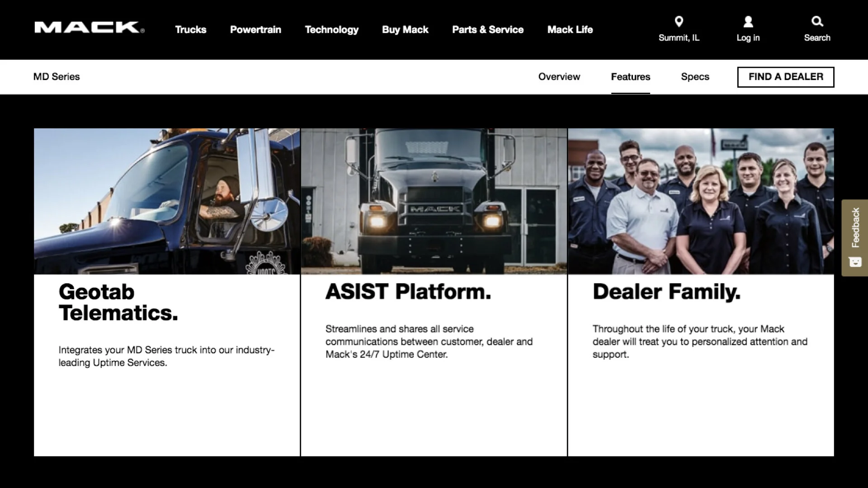Open the Trucks menu
The height and width of the screenshot is (488, 868).
tap(190, 30)
